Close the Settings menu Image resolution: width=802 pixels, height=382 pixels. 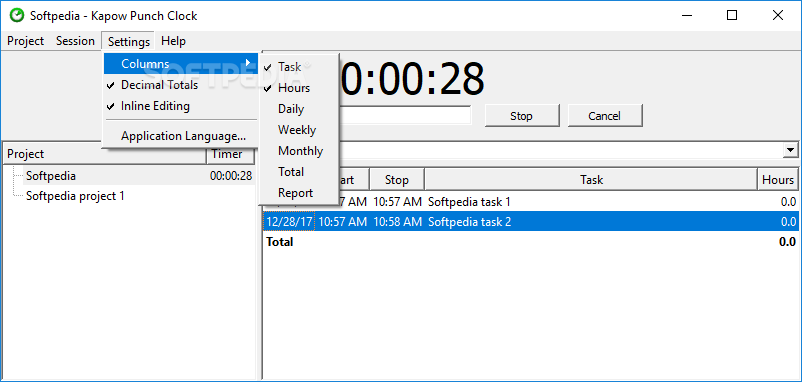[x=129, y=41]
